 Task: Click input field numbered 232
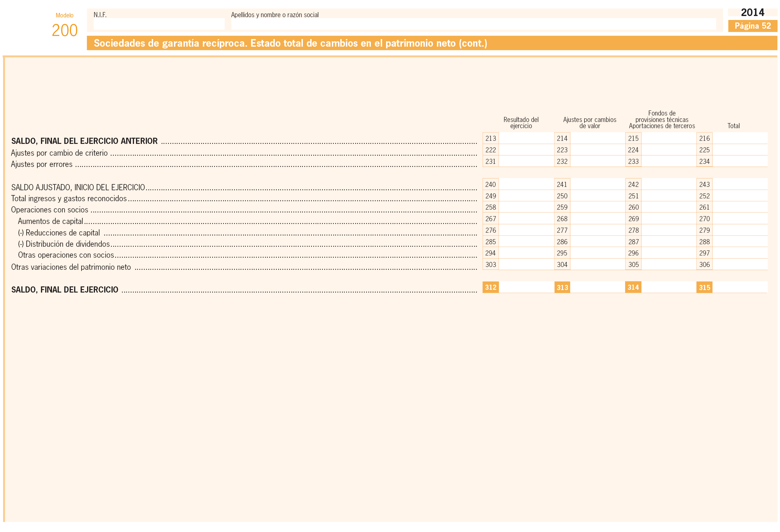pos(597,161)
